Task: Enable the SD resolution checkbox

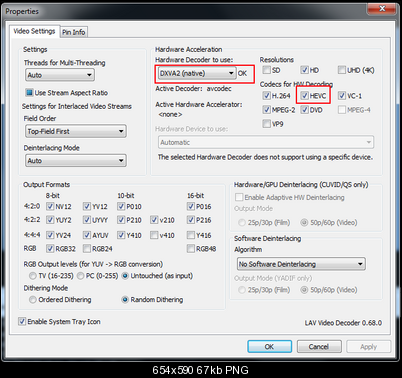Action: tap(266, 70)
